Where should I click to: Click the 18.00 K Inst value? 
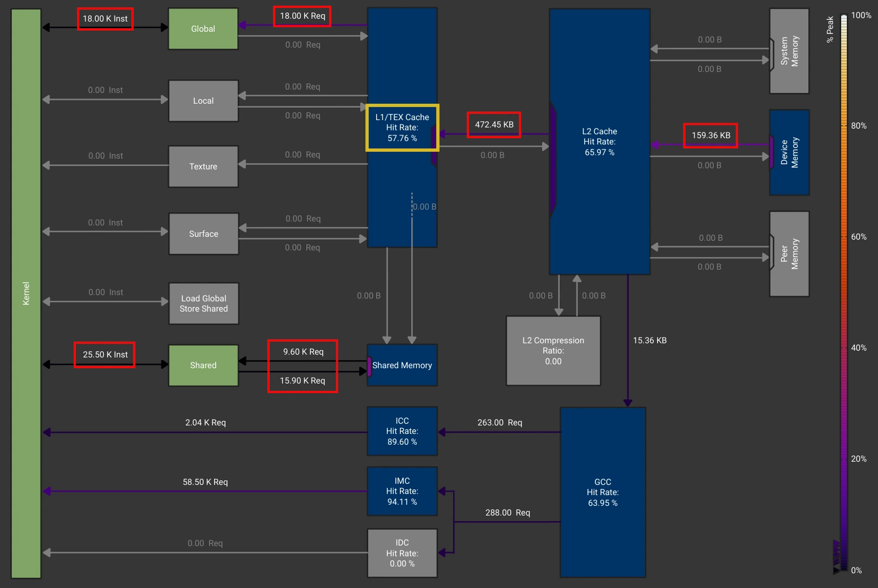pos(105,19)
